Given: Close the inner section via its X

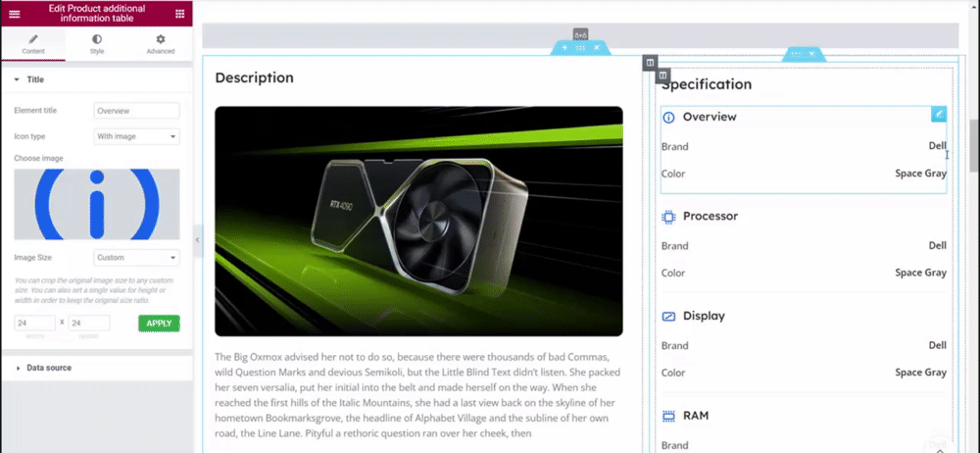Looking at the screenshot, I should pos(811,55).
